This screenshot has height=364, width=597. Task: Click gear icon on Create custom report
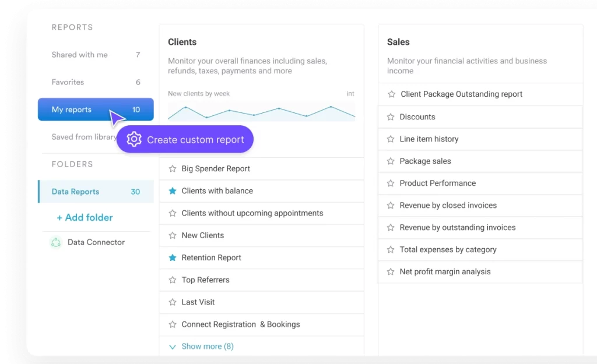coord(134,140)
